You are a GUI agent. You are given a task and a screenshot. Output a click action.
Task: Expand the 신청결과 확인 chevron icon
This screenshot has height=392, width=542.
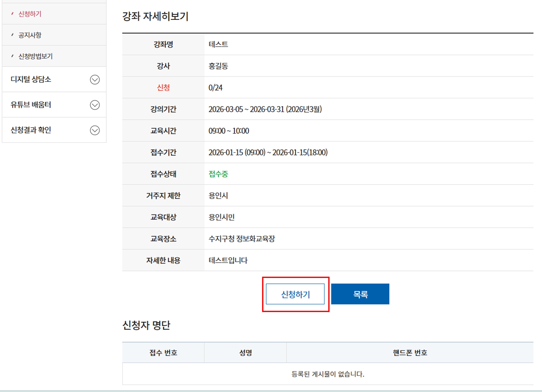[x=95, y=130]
